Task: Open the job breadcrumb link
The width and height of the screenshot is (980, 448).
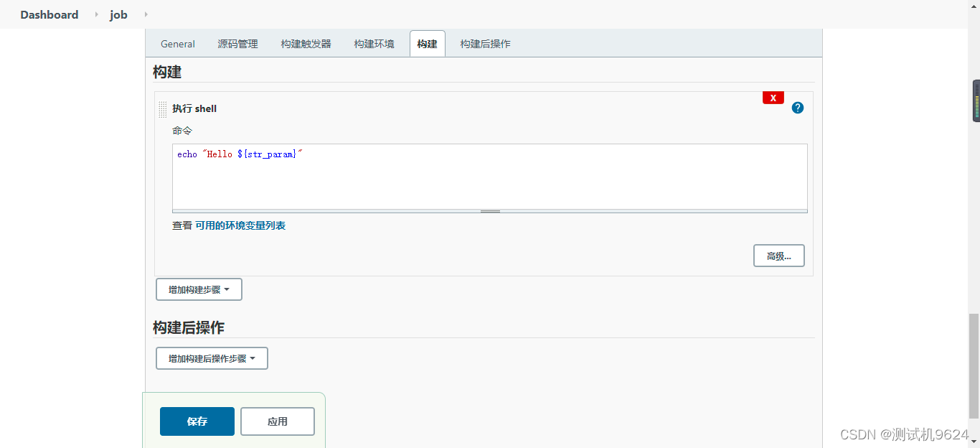Action: (118, 14)
